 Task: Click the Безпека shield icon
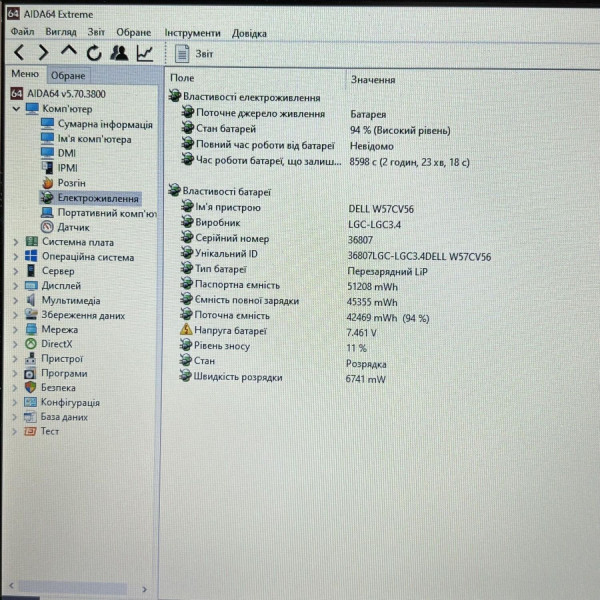(30, 387)
